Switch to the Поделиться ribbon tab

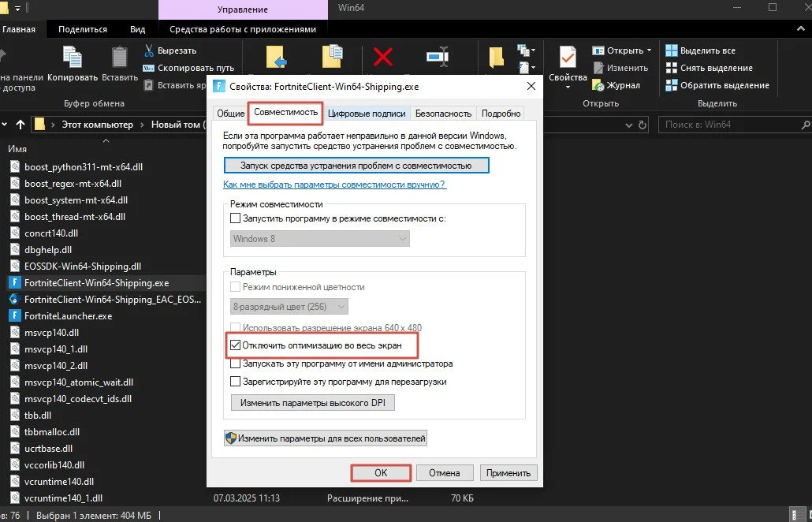(x=83, y=29)
